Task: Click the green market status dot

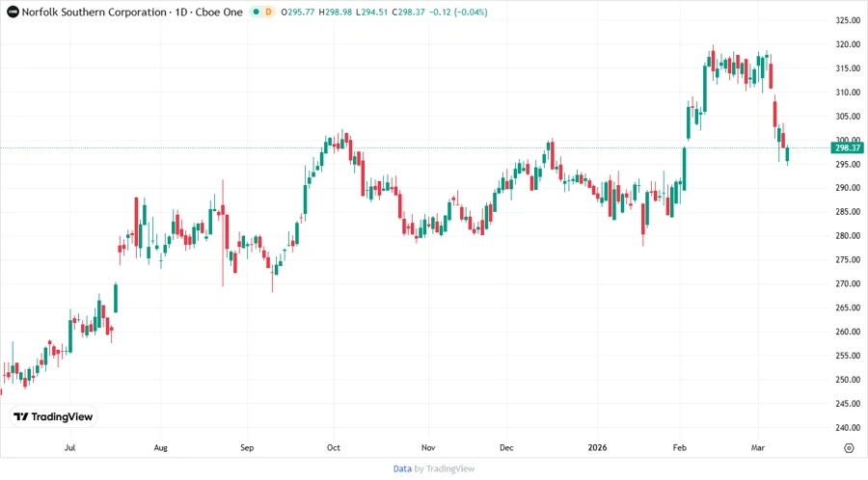Action: tap(256, 12)
